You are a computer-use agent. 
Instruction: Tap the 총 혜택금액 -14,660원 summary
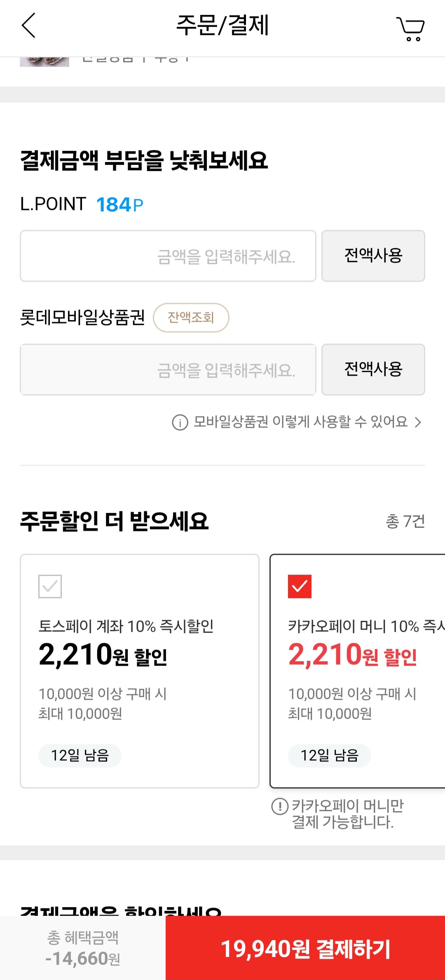coord(83,948)
